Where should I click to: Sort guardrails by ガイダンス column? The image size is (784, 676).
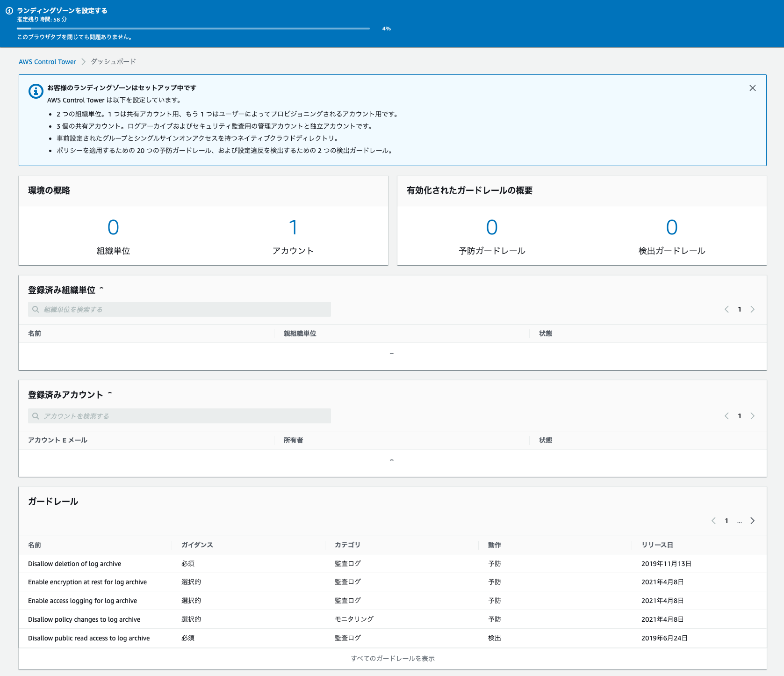point(197,545)
